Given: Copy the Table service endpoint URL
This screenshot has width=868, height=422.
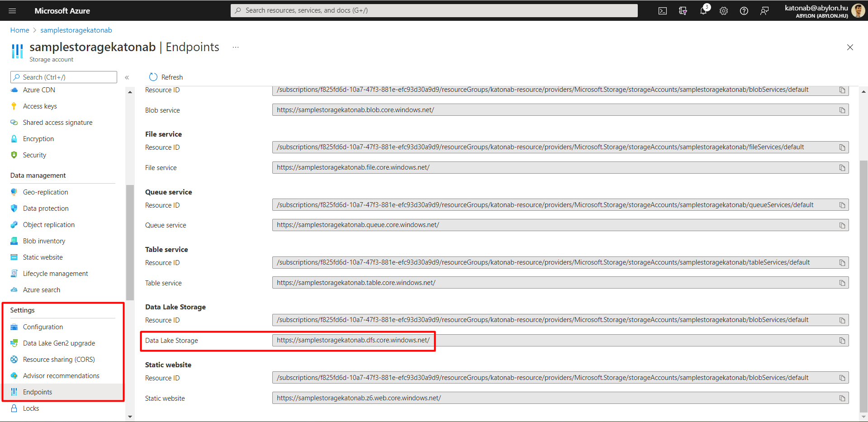Looking at the screenshot, I should point(842,283).
